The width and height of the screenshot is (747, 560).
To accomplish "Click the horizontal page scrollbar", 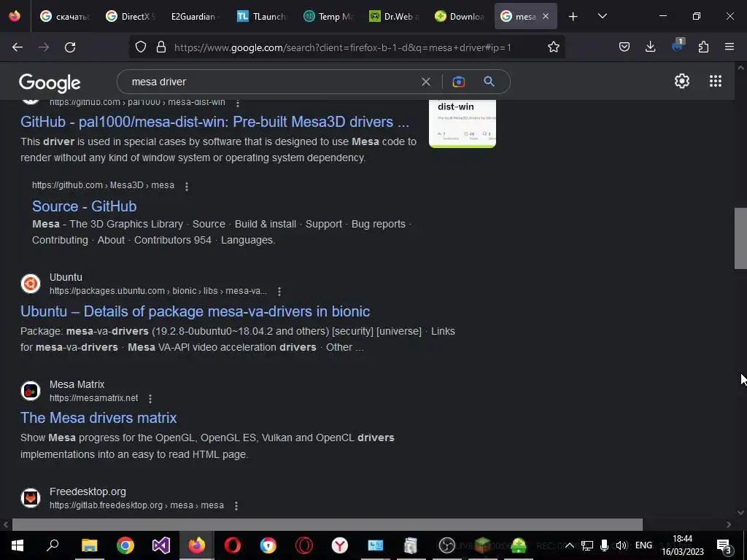I will pyautogui.click(x=328, y=524).
